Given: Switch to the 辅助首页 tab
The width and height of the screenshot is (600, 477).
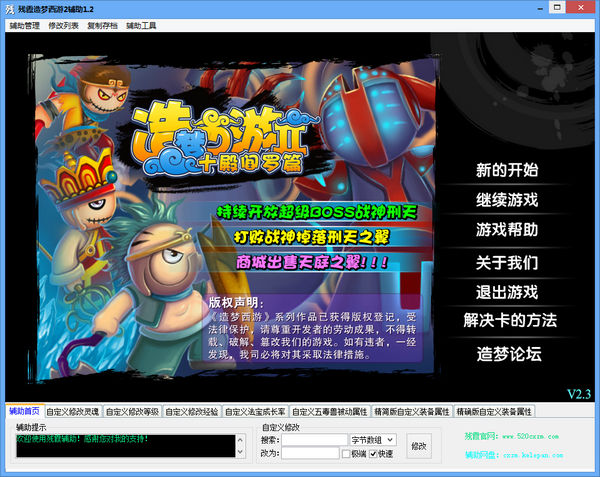Looking at the screenshot, I should (24, 411).
